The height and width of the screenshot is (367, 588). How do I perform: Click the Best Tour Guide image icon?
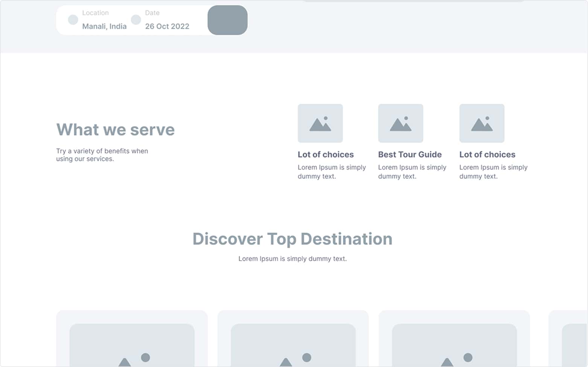tap(401, 123)
